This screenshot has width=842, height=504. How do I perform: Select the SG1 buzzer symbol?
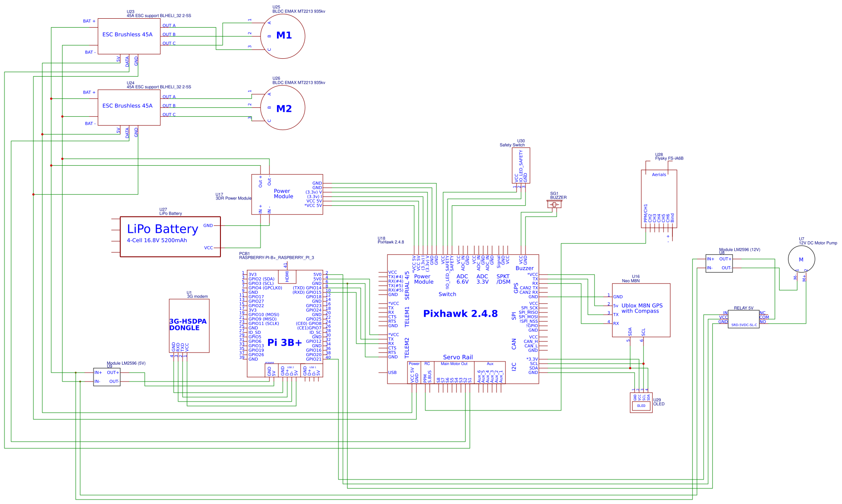(554, 204)
